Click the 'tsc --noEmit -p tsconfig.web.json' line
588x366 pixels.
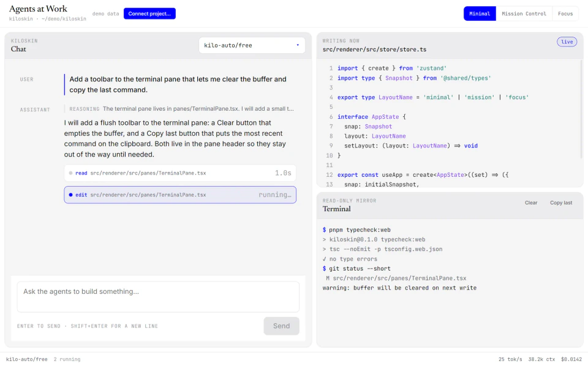pos(382,249)
